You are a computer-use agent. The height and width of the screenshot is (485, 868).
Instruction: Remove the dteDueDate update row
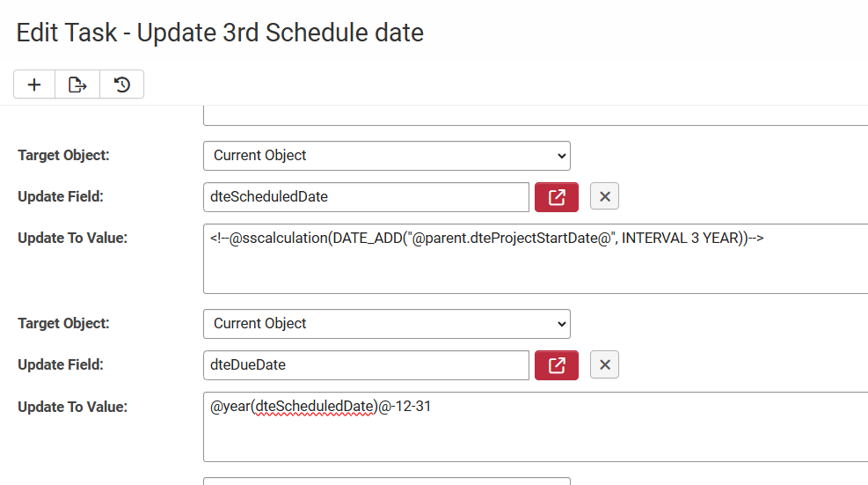tap(604, 365)
